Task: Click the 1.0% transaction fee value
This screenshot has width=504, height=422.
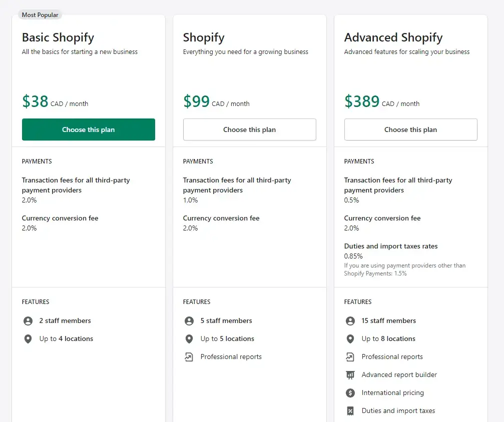Action: [190, 200]
